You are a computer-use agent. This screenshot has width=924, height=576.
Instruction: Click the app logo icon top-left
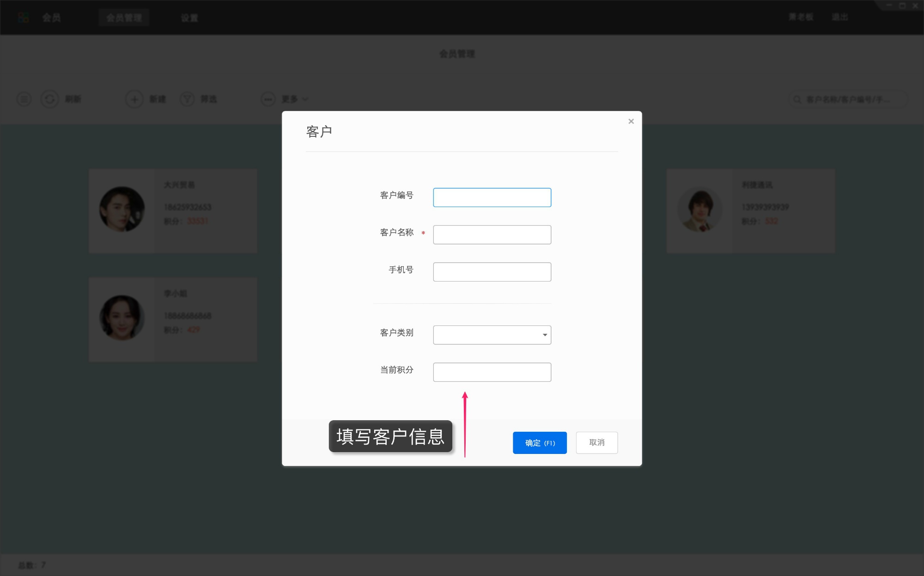pyautogui.click(x=24, y=18)
